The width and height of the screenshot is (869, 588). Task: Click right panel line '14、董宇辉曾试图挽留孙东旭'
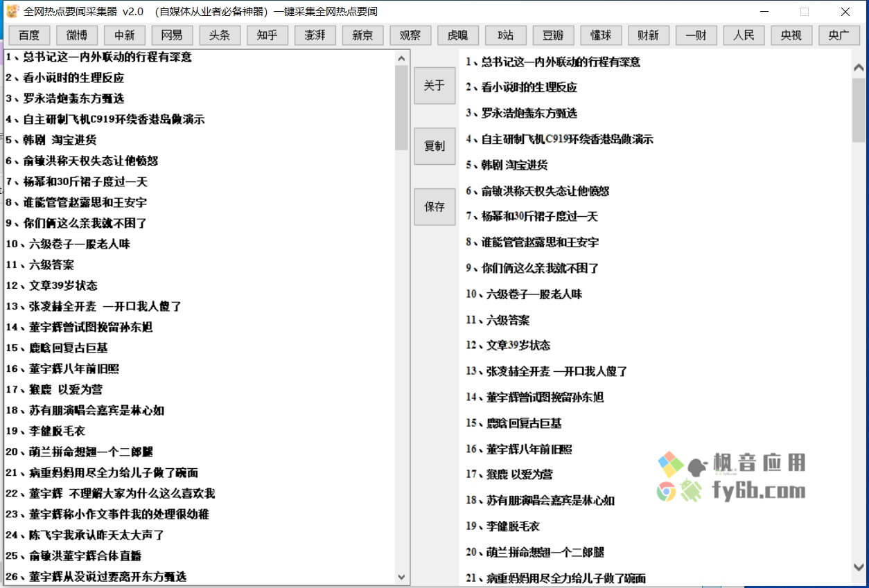coord(534,397)
